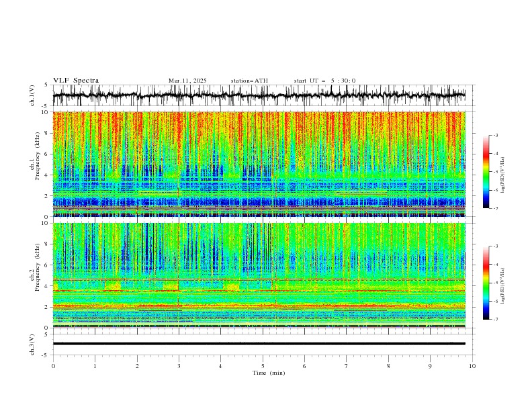The height and width of the screenshot is (411, 532).
Task: Click the ch.2 spectrogram color bar
Action: click(486, 283)
